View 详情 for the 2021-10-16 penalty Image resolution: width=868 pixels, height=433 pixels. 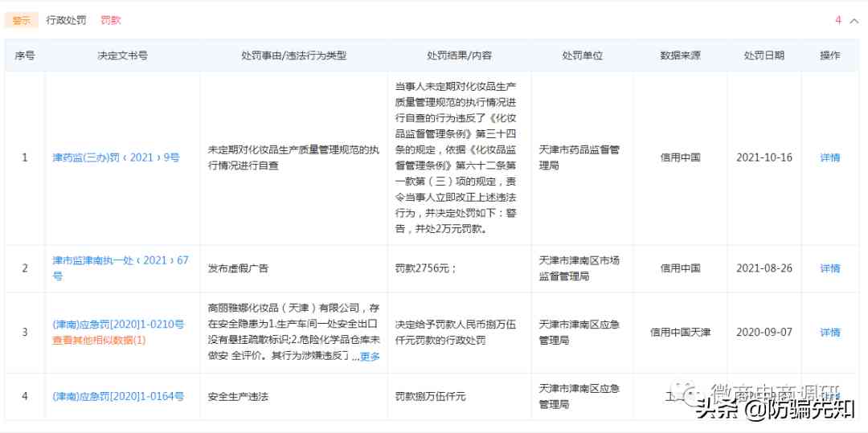[829, 157]
